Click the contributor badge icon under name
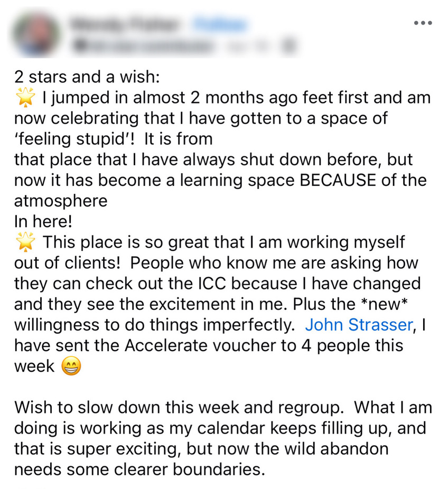Screen dimensions: 448x489 (x=79, y=46)
